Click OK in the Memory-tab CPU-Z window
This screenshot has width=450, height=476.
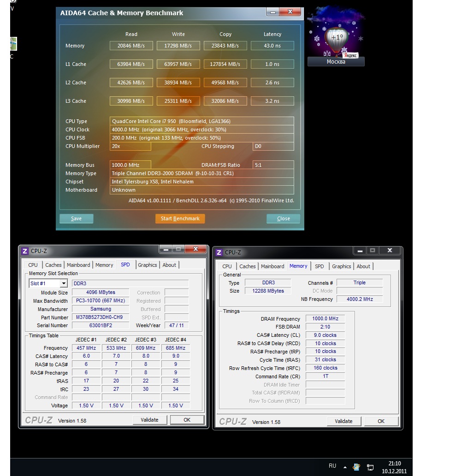381,421
